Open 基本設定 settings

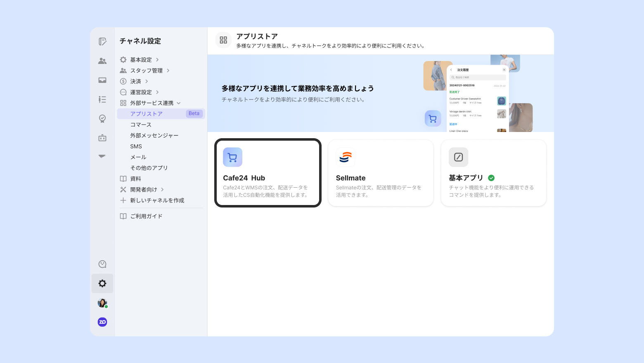pyautogui.click(x=141, y=60)
